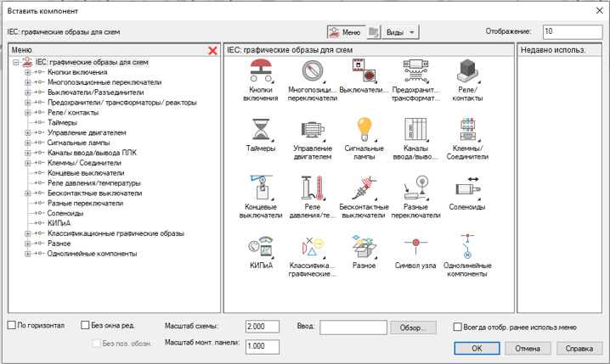
Task: Expand Выключатели/Разъединители tree node
Action: click(x=28, y=92)
